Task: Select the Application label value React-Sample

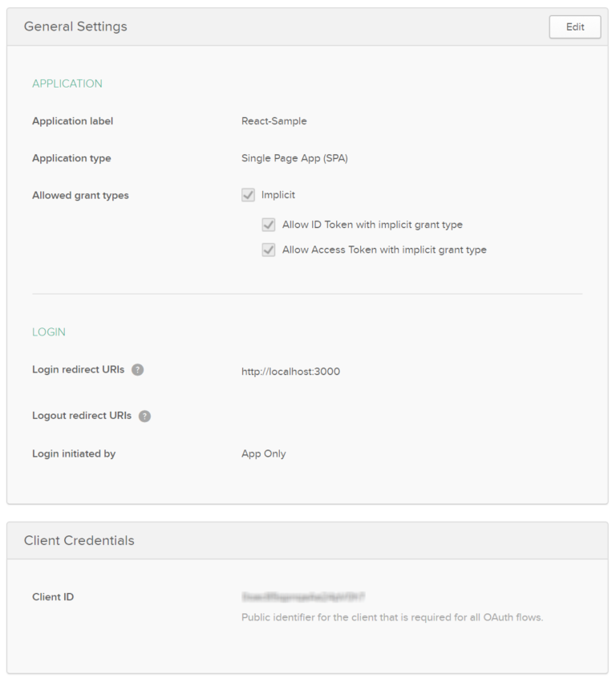Action: point(274,120)
